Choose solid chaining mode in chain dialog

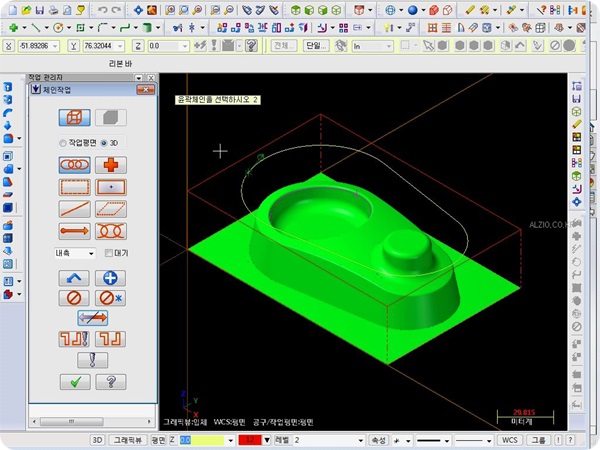(111, 117)
